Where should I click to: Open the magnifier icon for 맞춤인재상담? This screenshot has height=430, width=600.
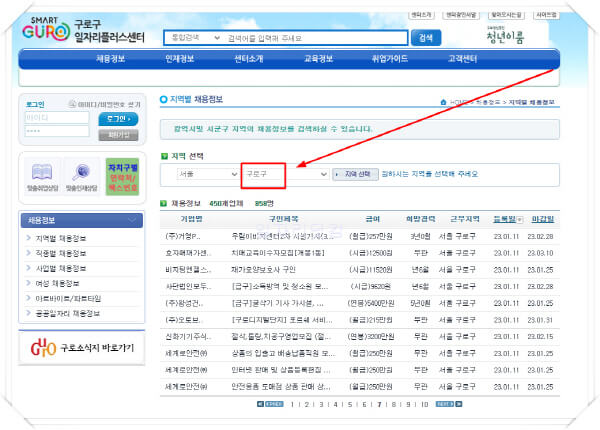[82, 172]
